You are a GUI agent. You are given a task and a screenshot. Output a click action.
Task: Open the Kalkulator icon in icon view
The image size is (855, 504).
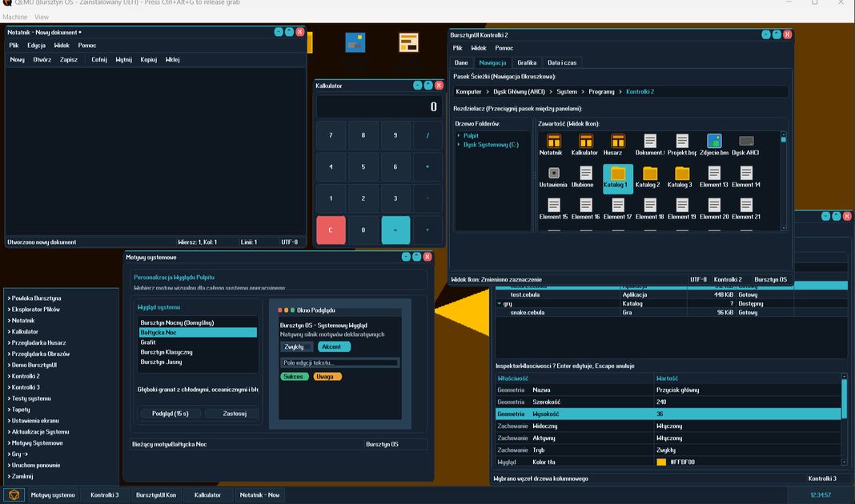tap(585, 145)
